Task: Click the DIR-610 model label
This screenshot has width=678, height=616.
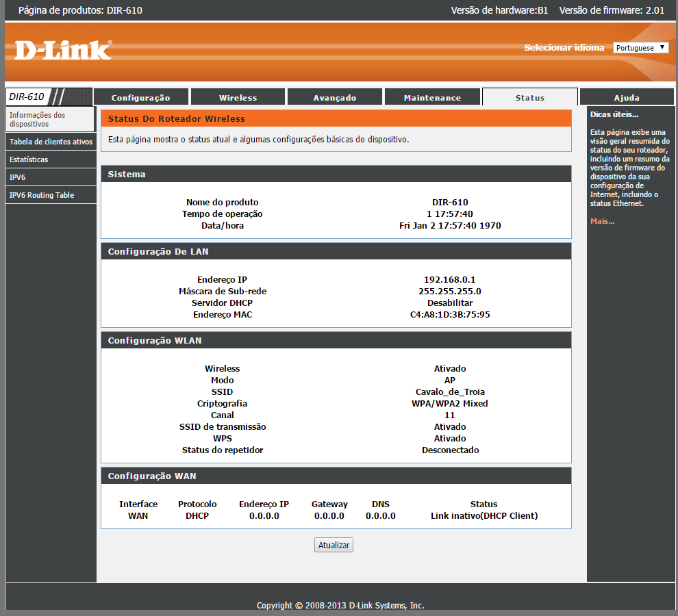Action: coord(27,97)
